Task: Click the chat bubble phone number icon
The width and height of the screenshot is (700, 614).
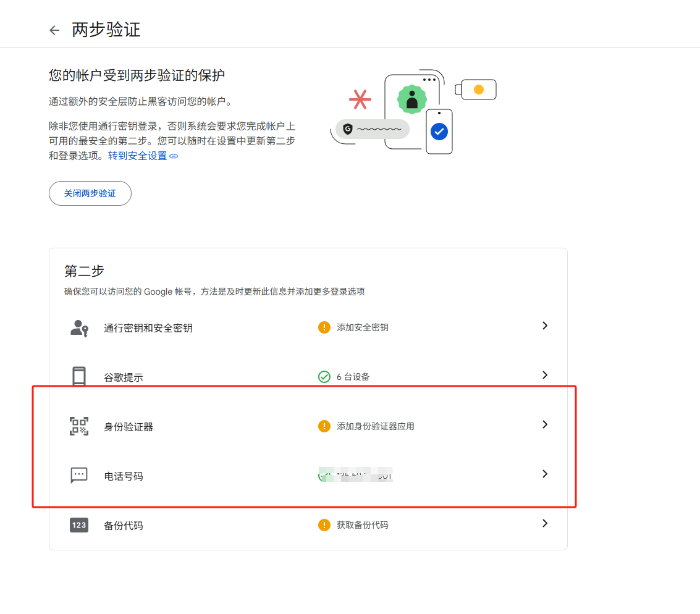Action: point(79,475)
